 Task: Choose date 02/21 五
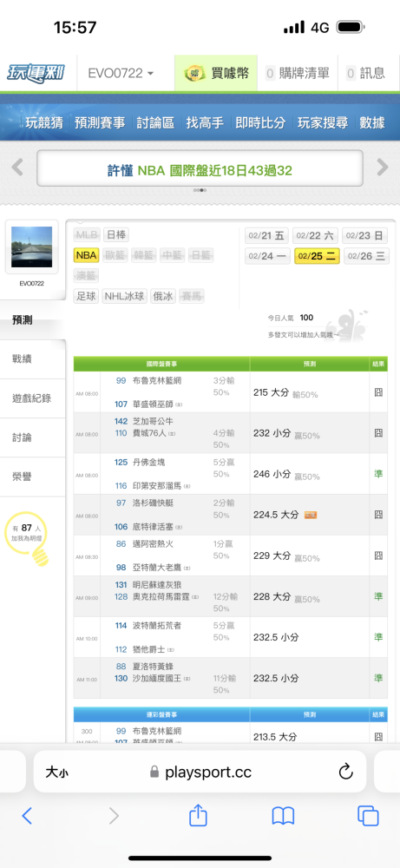pyautogui.click(x=267, y=236)
